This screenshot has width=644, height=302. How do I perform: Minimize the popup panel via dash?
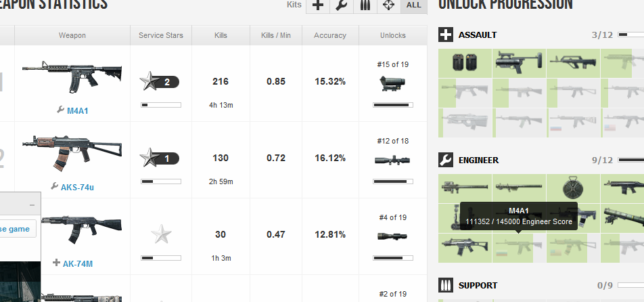32,205
